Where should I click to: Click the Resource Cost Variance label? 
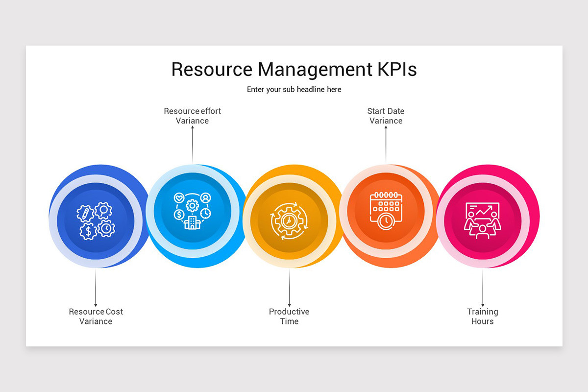coord(96,316)
